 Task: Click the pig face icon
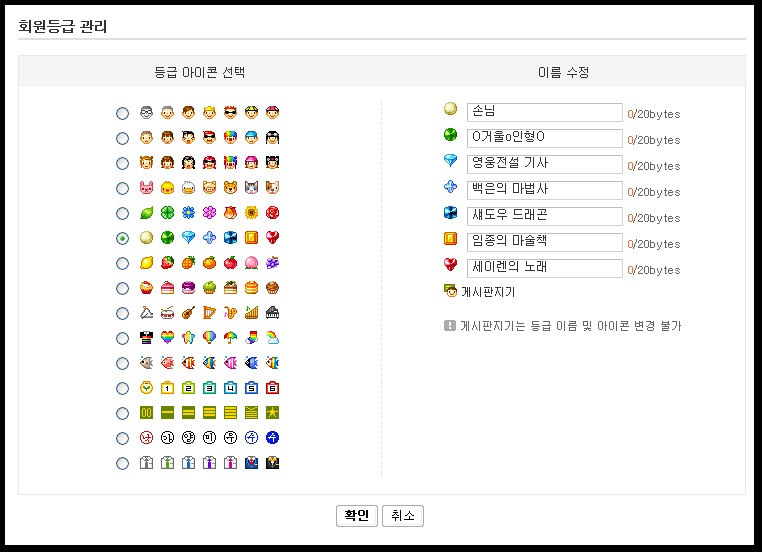(x=209, y=188)
